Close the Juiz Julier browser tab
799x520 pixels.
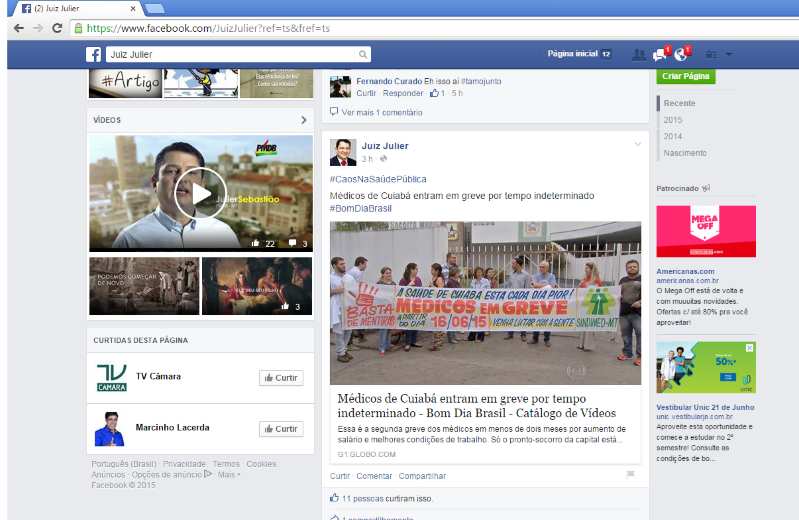[132, 9]
